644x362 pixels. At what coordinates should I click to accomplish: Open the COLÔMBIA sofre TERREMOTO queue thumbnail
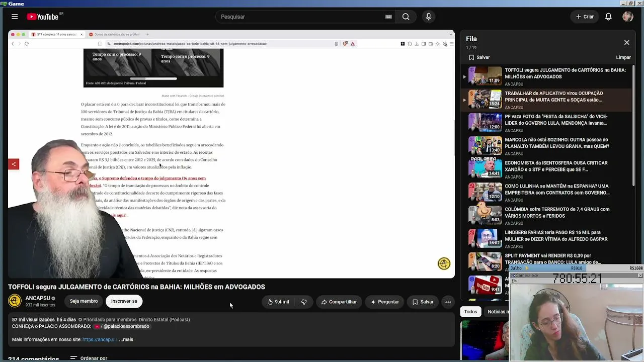click(x=485, y=215)
